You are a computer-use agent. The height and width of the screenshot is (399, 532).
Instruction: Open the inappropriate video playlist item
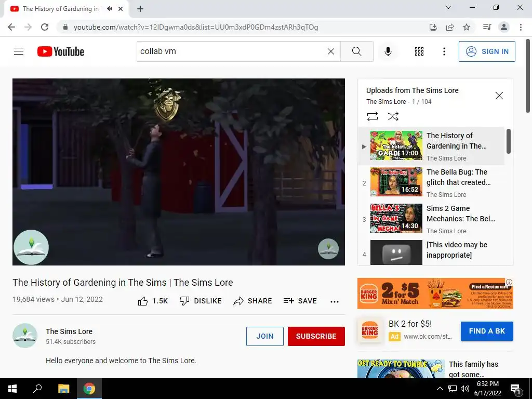tap(431, 252)
